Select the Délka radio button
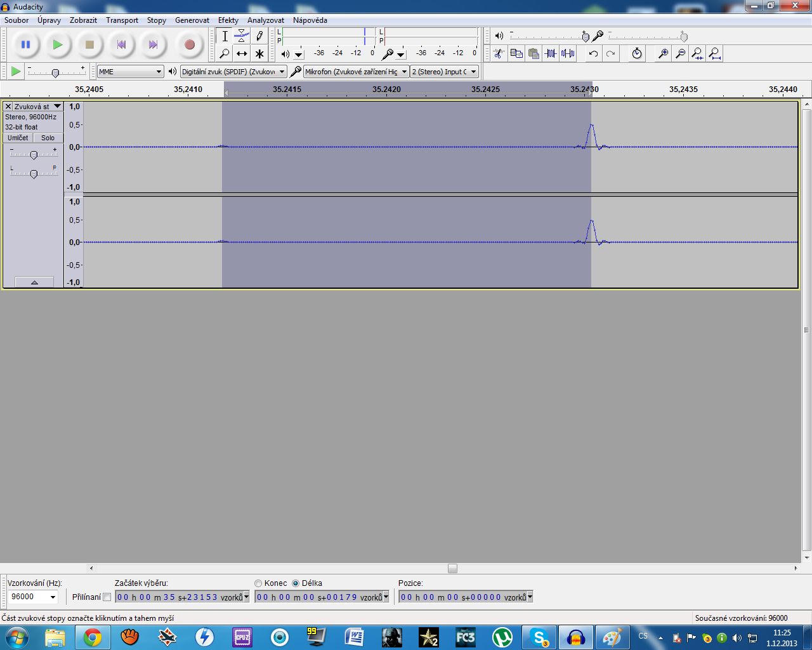 coord(296,583)
